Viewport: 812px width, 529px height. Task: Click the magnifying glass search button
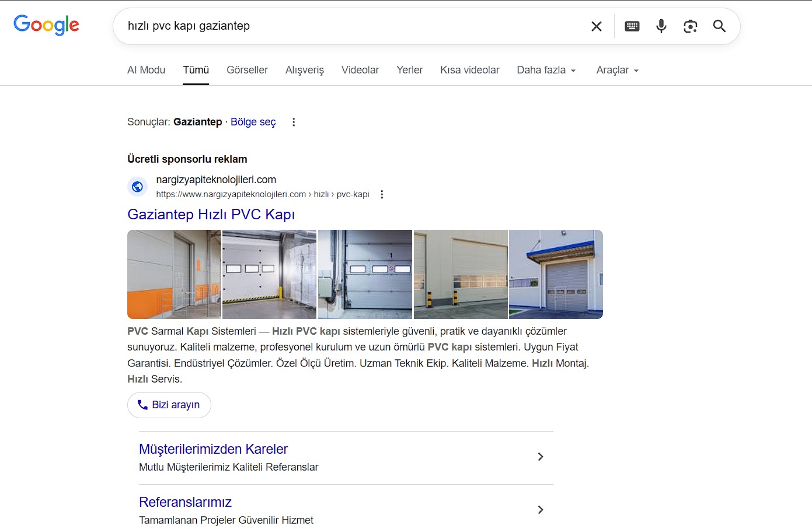pos(719,26)
